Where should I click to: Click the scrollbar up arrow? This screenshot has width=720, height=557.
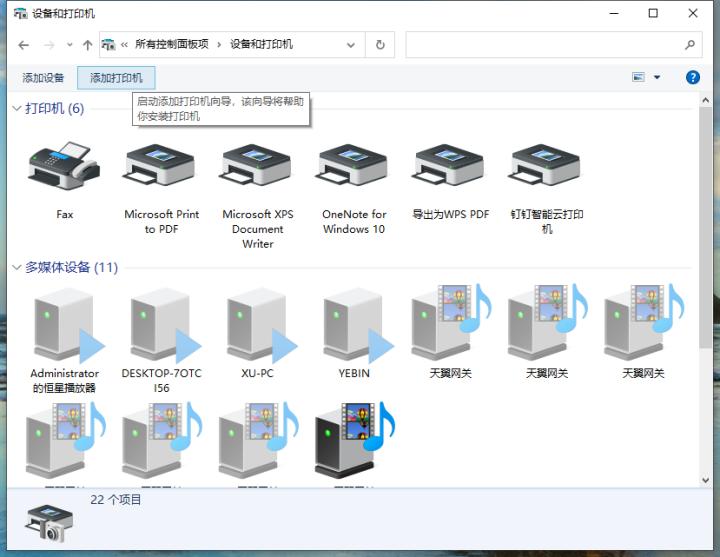706,100
